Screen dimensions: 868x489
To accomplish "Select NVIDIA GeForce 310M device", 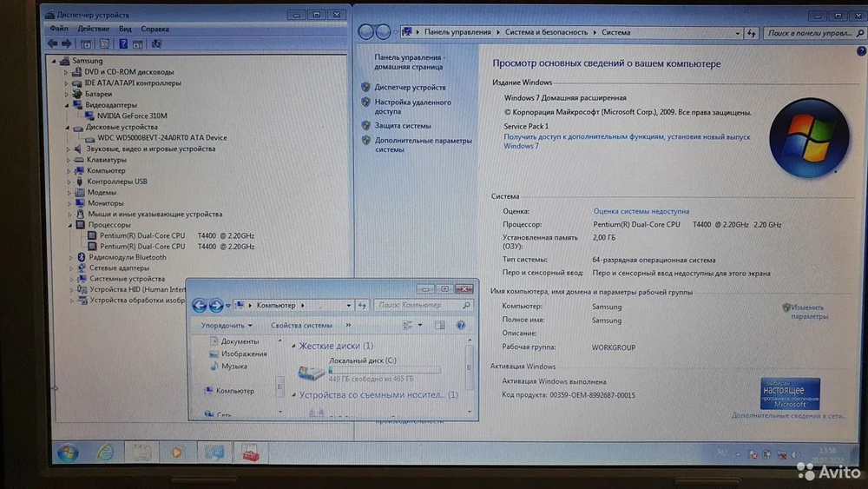I will (132, 116).
